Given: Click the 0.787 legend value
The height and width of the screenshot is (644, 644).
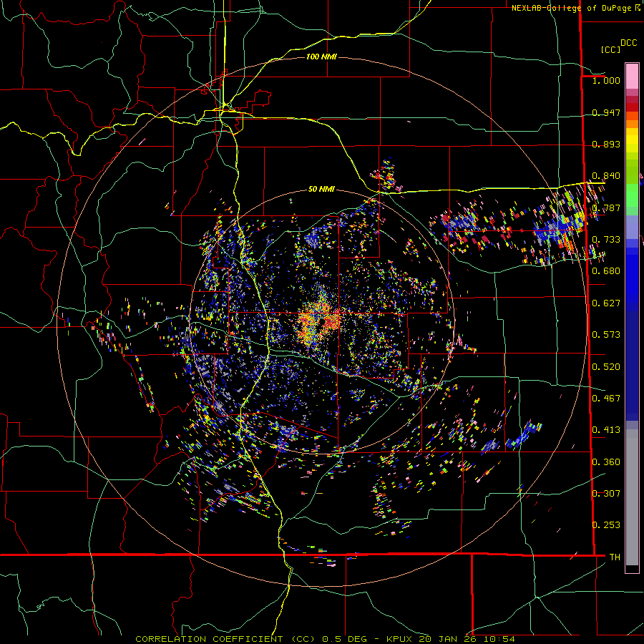Looking at the screenshot, I should coord(606,208).
